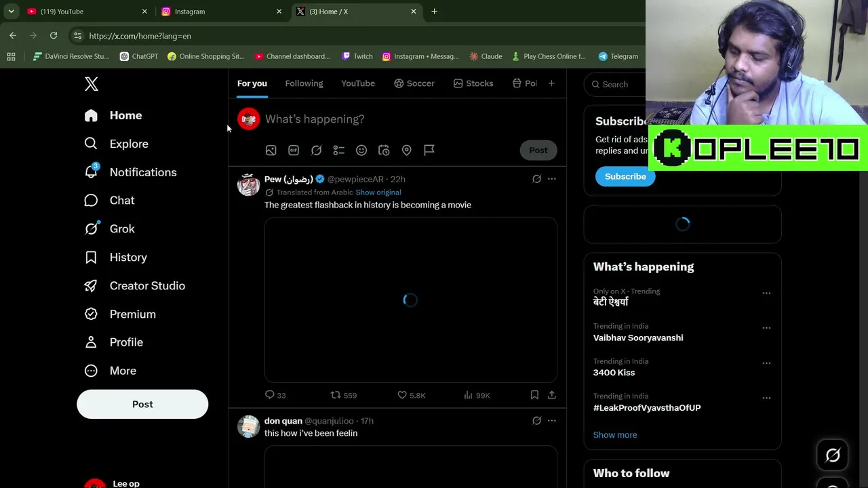Bookmark Pew's post

tap(534, 395)
